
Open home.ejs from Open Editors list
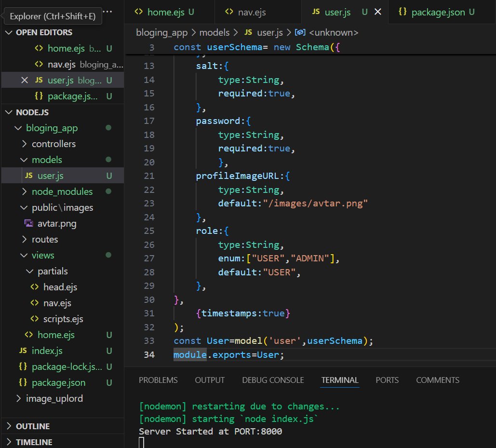tap(63, 48)
